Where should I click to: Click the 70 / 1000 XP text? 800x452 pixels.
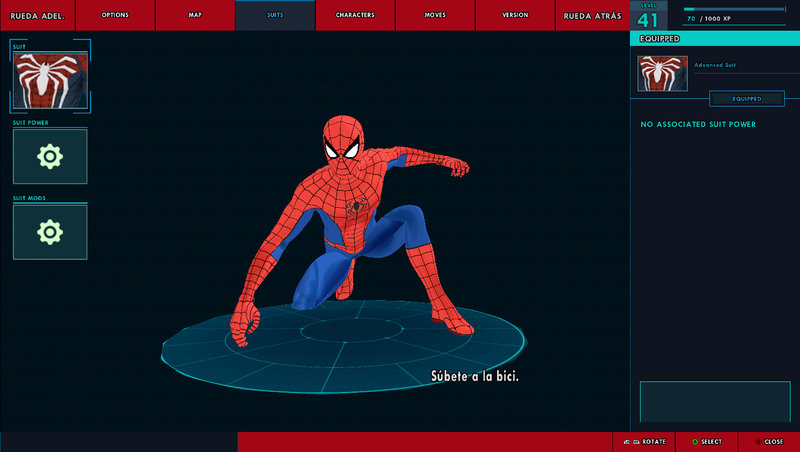pos(709,18)
